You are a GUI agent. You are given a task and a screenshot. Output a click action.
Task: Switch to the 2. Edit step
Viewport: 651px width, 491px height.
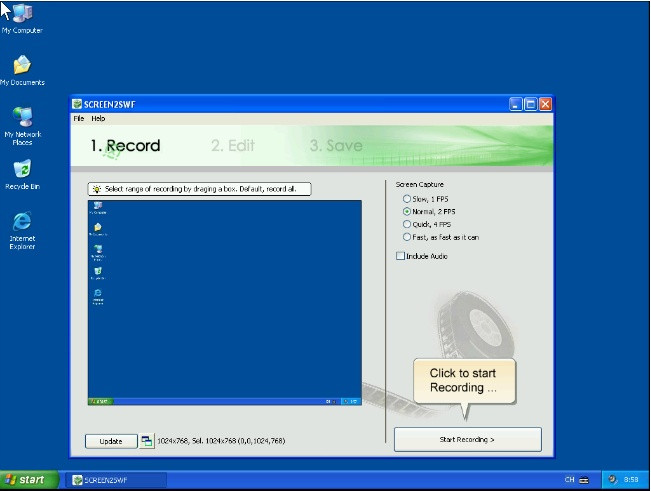(x=232, y=146)
